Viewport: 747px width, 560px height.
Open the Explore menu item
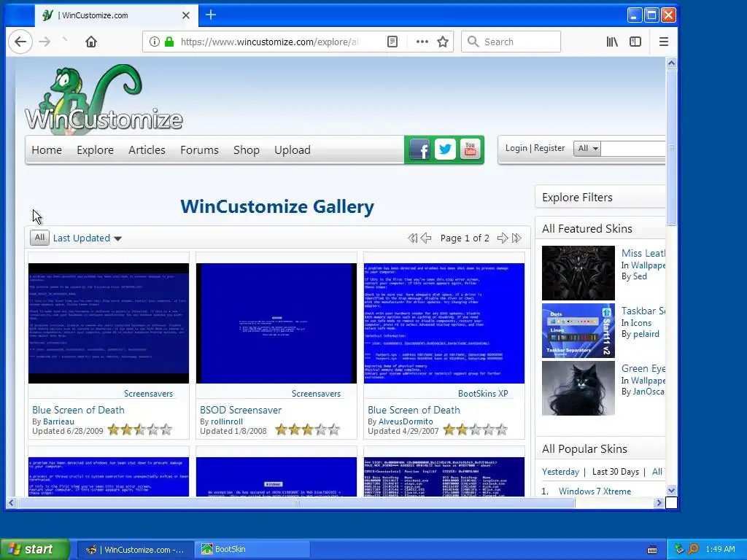tap(96, 150)
